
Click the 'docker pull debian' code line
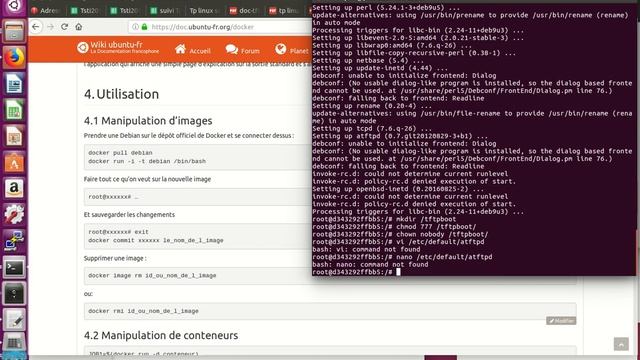tap(120, 153)
